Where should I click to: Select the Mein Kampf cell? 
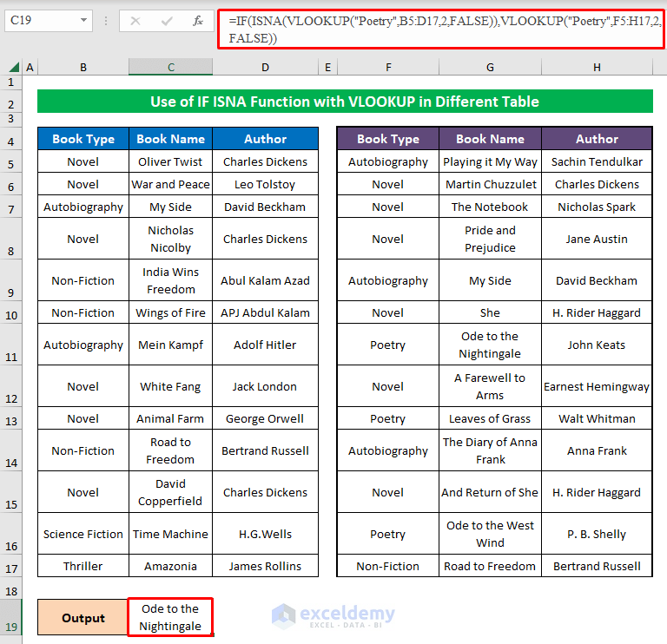click(170, 345)
